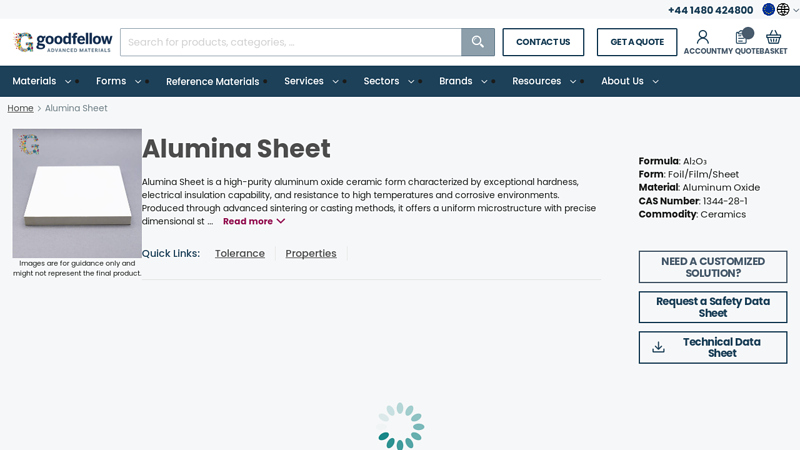Focus the product search field

point(291,42)
